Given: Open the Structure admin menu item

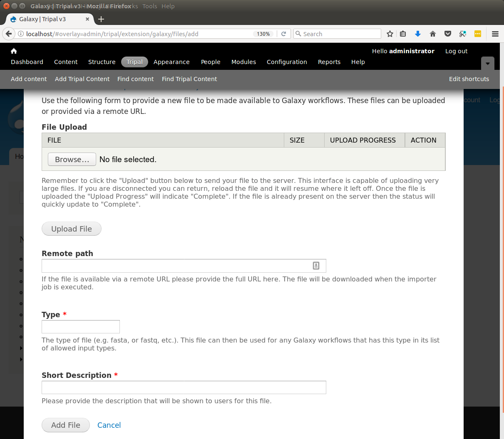Looking at the screenshot, I should pyautogui.click(x=102, y=62).
